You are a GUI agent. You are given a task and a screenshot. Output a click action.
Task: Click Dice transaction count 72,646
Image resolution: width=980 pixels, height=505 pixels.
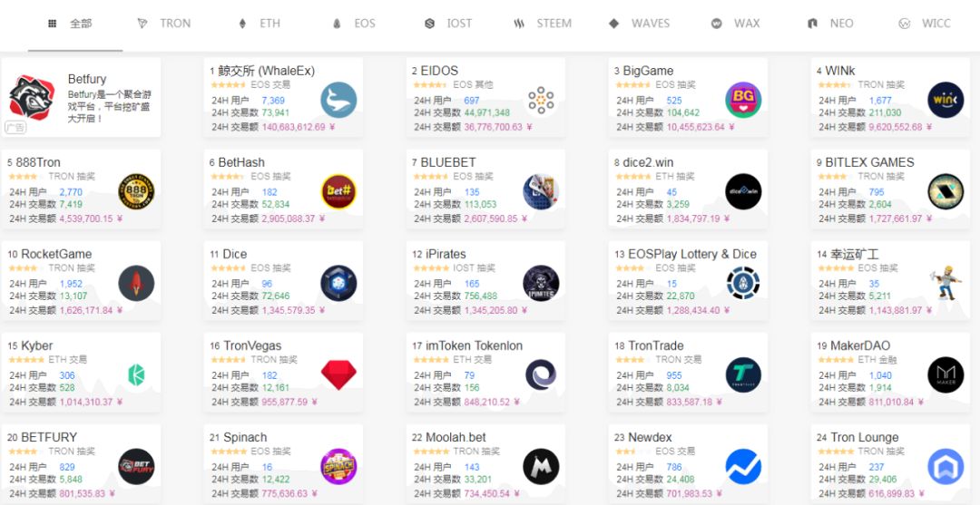tap(276, 296)
